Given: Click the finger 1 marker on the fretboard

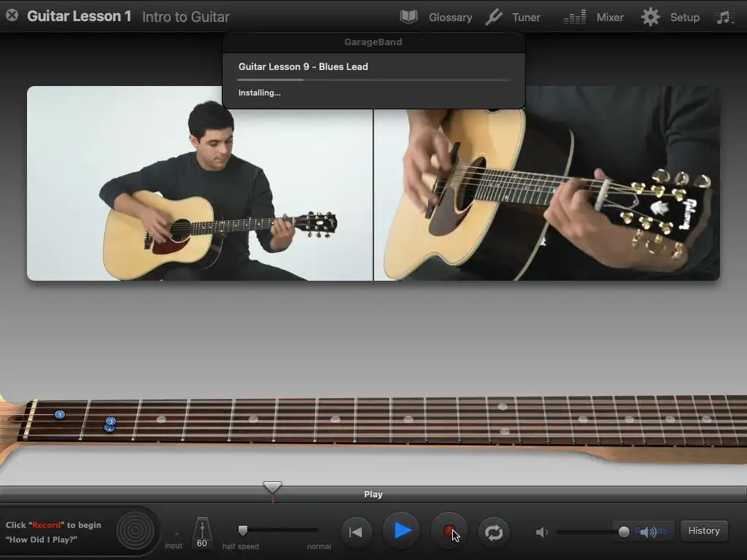Looking at the screenshot, I should pos(60,415).
